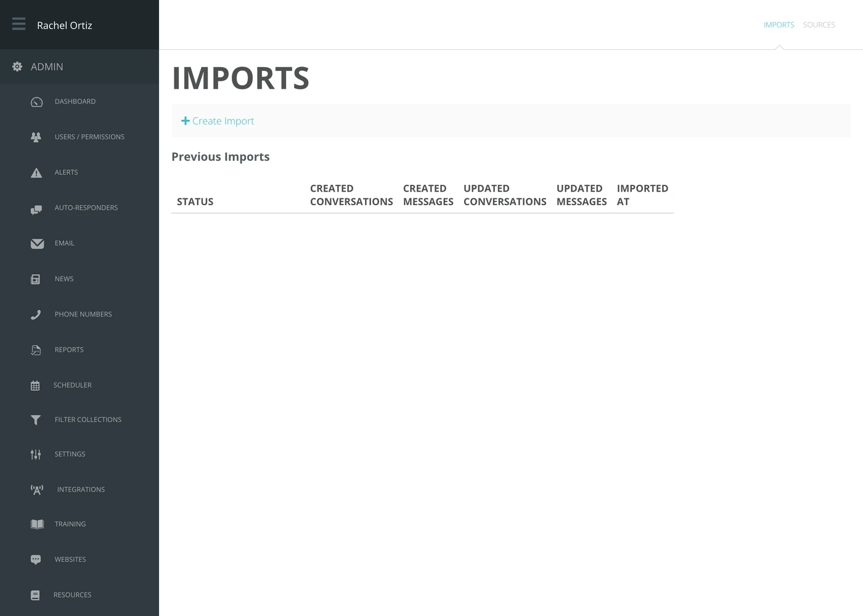Click the News newspaper icon
This screenshot has height=616, width=863.
click(36, 279)
